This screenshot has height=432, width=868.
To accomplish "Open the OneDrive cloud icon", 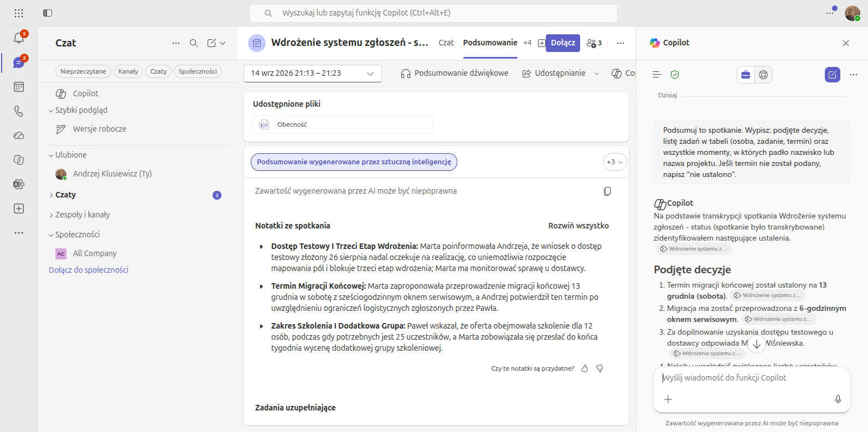I will point(19,136).
